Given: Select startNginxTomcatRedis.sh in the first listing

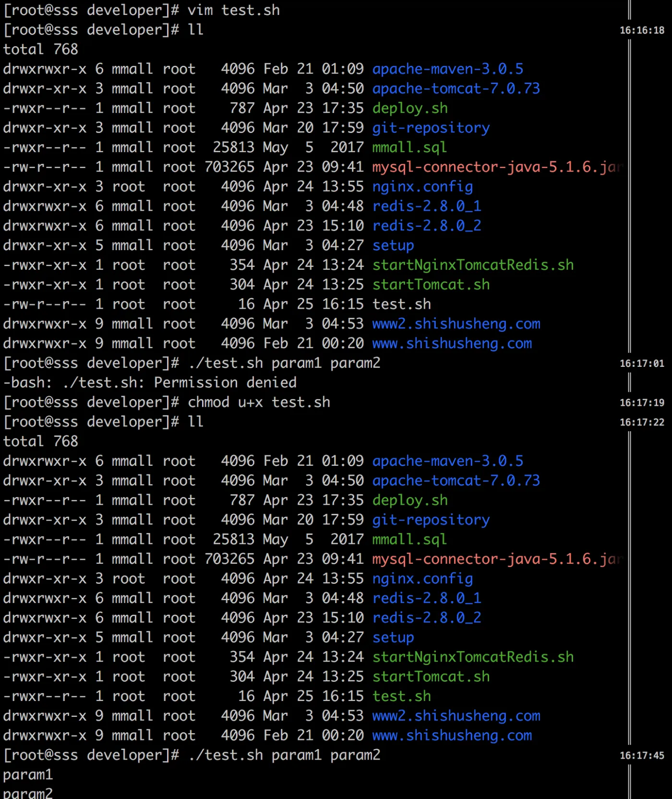Looking at the screenshot, I should pyautogui.click(x=473, y=265).
